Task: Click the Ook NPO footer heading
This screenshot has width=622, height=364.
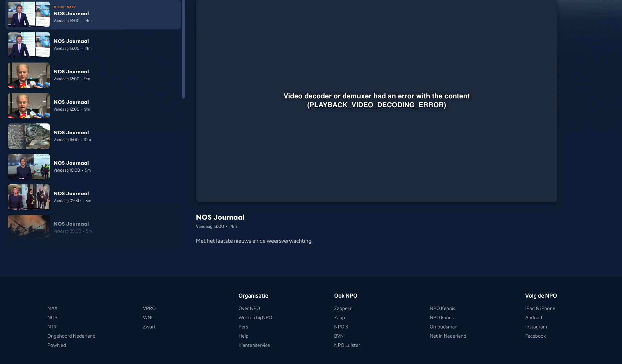Action: (x=346, y=296)
